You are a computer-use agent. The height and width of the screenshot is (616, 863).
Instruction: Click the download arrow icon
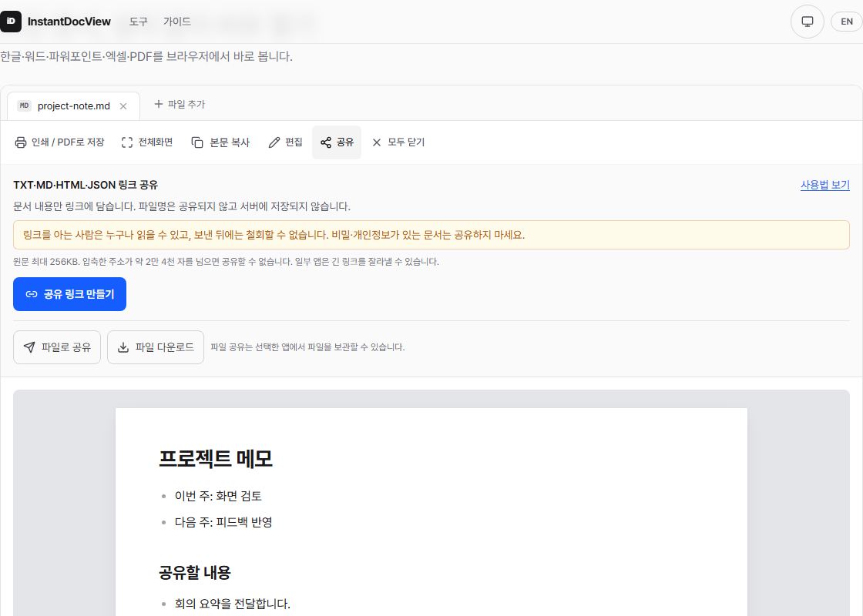click(x=123, y=347)
